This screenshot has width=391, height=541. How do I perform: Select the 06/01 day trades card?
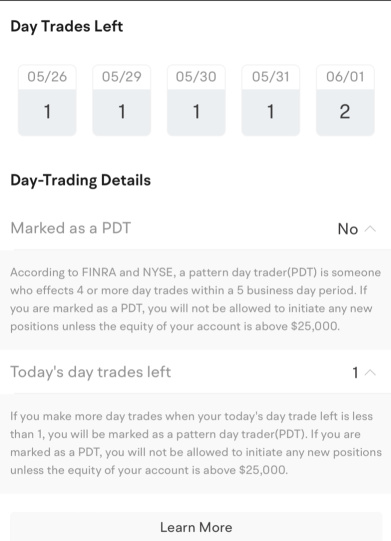point(345,100)
